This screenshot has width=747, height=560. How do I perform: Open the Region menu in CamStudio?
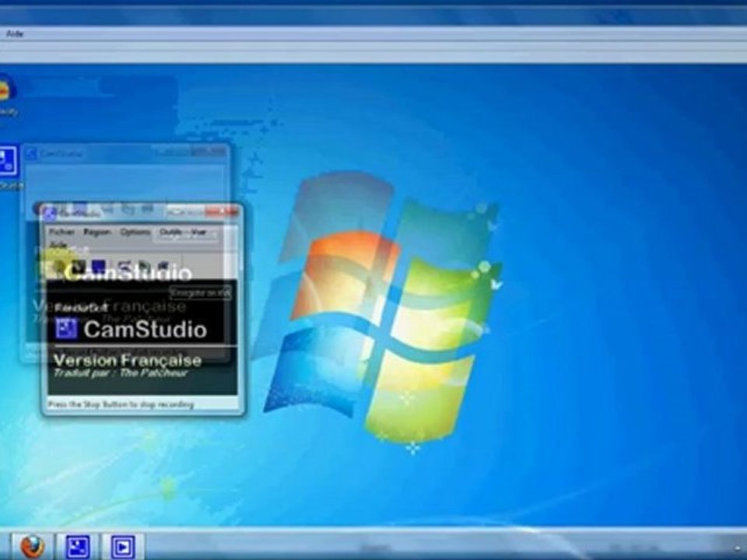(97, 232)
